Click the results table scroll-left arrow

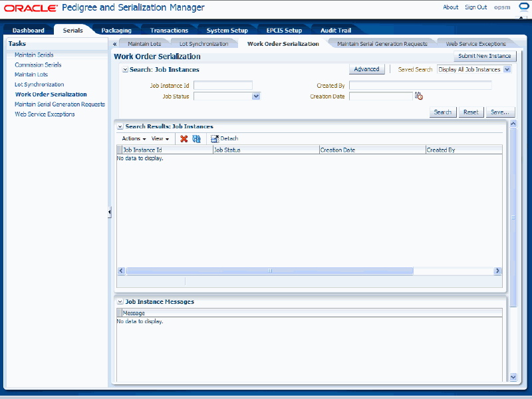[x=121, y=271]
